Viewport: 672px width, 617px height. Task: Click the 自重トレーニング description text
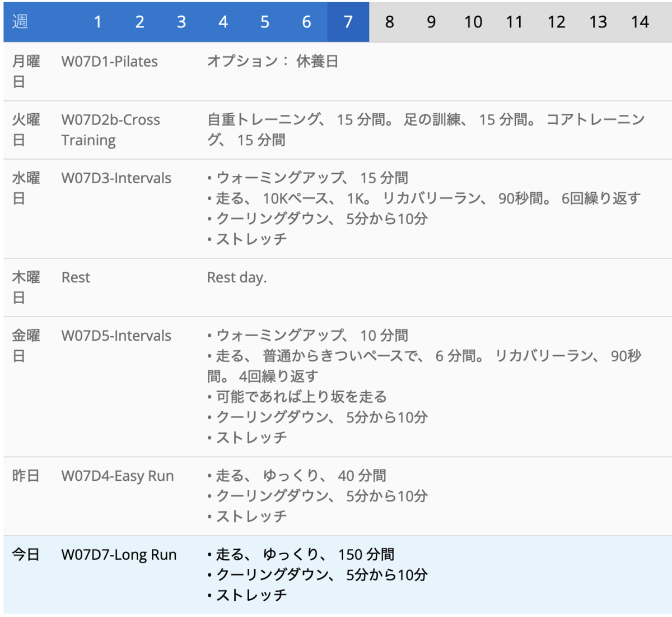[x=426, y=130]
